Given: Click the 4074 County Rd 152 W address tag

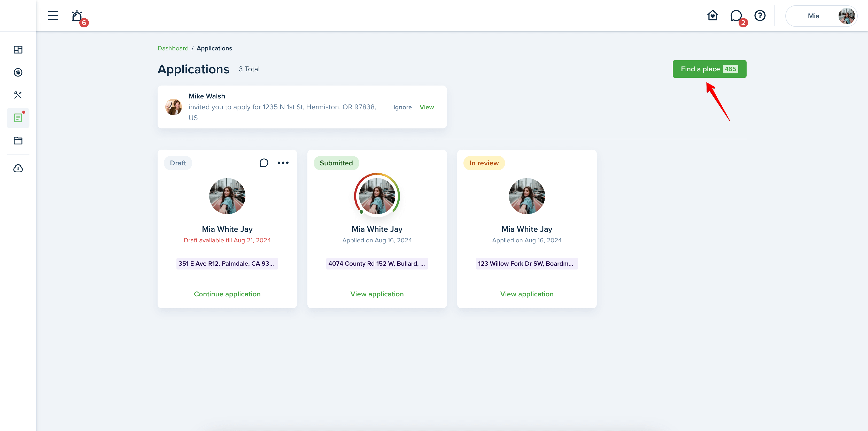Looking at the screenshot, I should 377,264.
